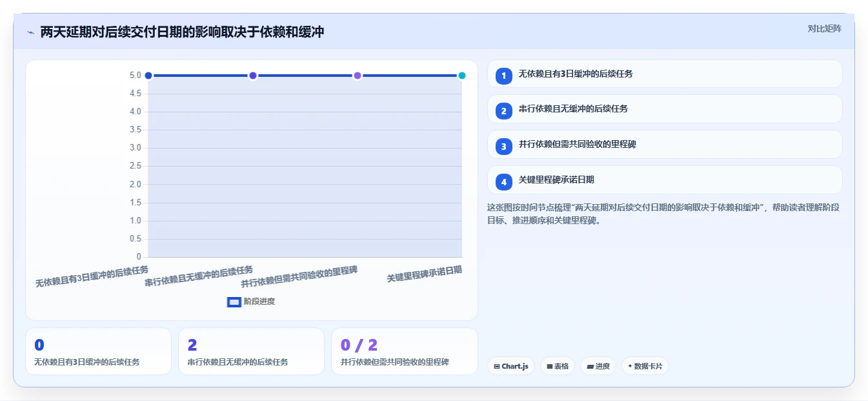
Task: Click the 阶段进度 legend text
Action: point(259,302)
